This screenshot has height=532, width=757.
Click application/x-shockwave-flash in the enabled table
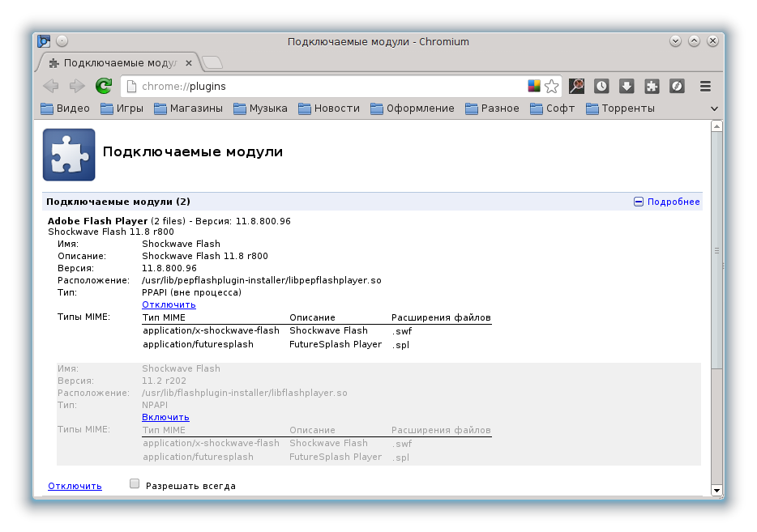(x=211, y=330)
